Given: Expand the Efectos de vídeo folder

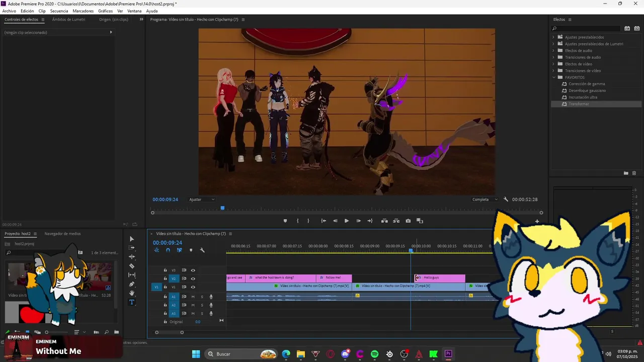Looking at the screenshot, I should pos(553,64).
